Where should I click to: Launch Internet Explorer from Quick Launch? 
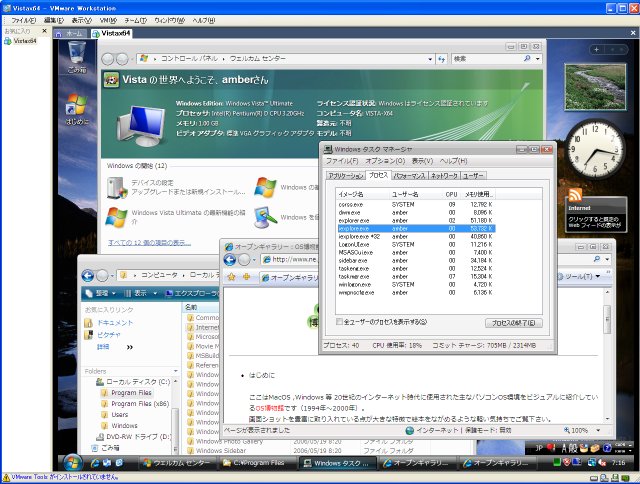(96, 463)
